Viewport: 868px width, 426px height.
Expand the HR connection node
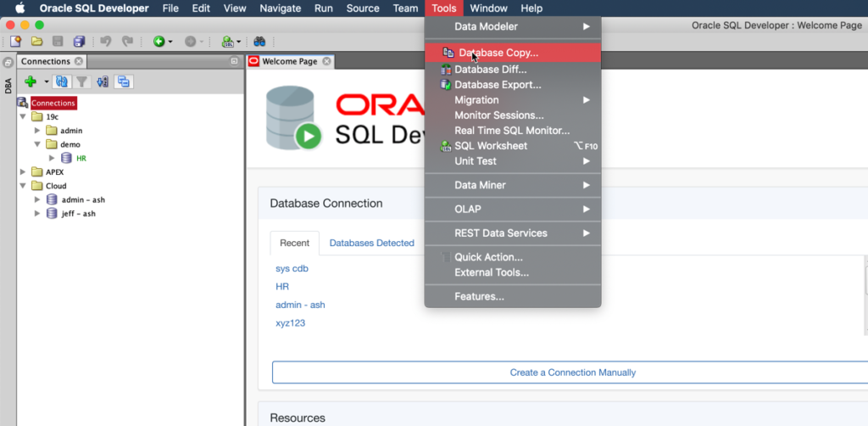coord(52,158)
